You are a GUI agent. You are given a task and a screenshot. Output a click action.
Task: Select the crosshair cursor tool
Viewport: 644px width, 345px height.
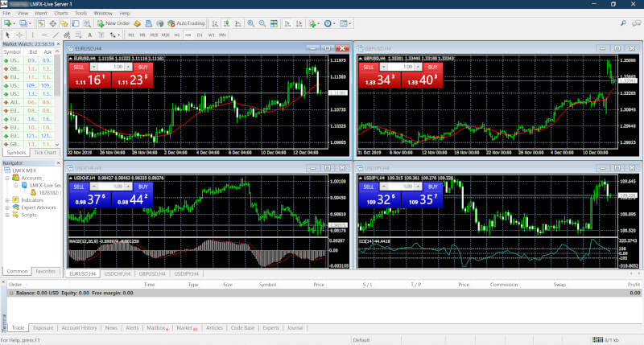coord(21,35)
